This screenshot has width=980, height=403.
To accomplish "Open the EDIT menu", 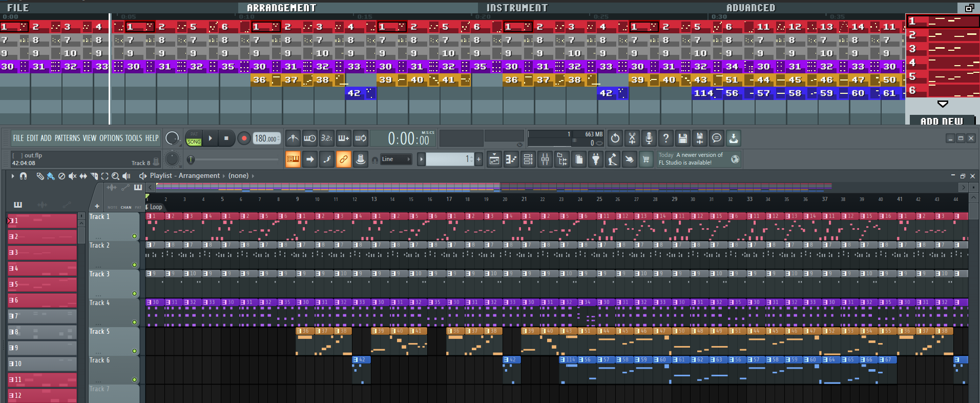I will point(32,138).
